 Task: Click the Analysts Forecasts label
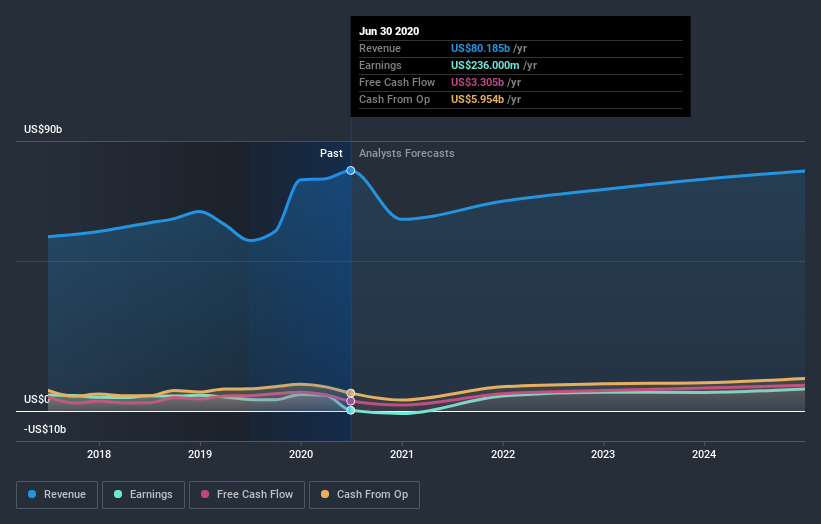click(x=407, y=153)
